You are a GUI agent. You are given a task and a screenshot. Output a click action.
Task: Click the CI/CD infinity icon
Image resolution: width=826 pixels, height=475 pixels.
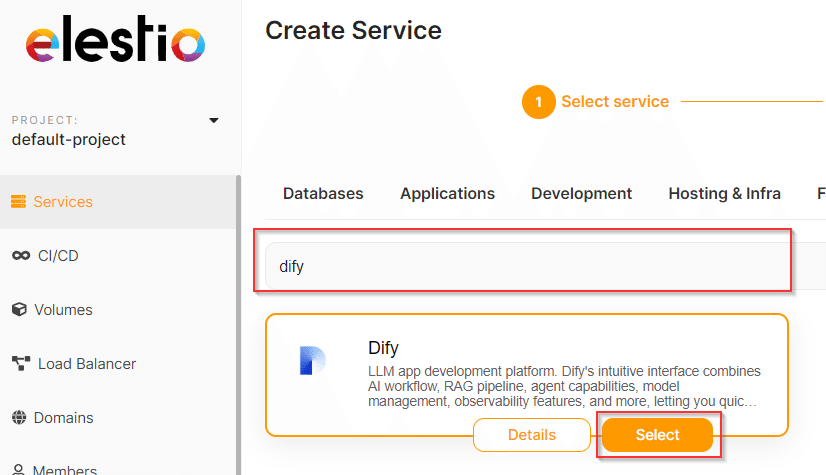(x=21, y=256)
